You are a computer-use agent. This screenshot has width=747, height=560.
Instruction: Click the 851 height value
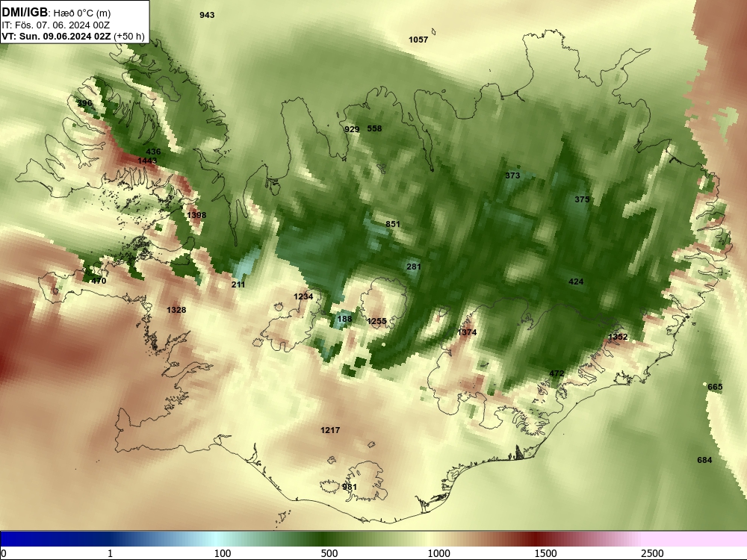pos(393,224)
